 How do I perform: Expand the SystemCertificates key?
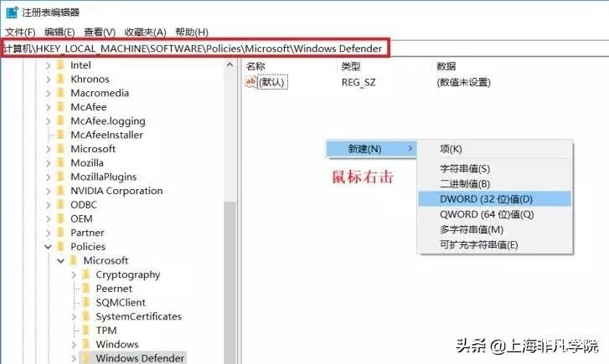[x=74, y=316]
